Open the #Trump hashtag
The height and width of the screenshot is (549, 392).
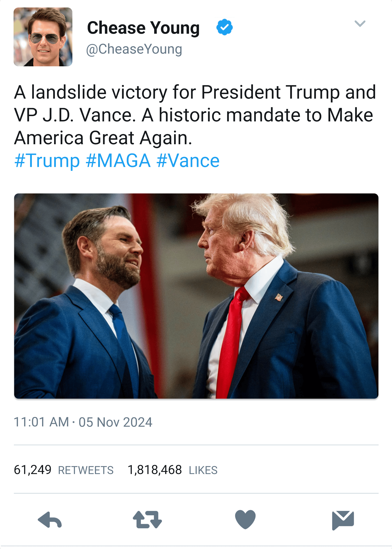[x=47, y=161]
